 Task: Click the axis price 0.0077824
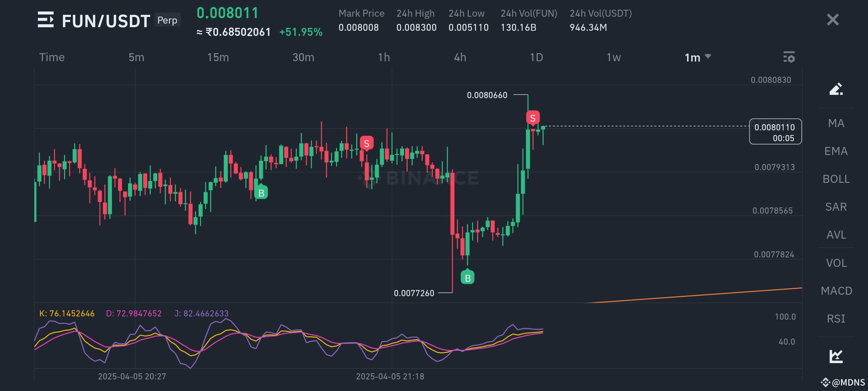774,255
